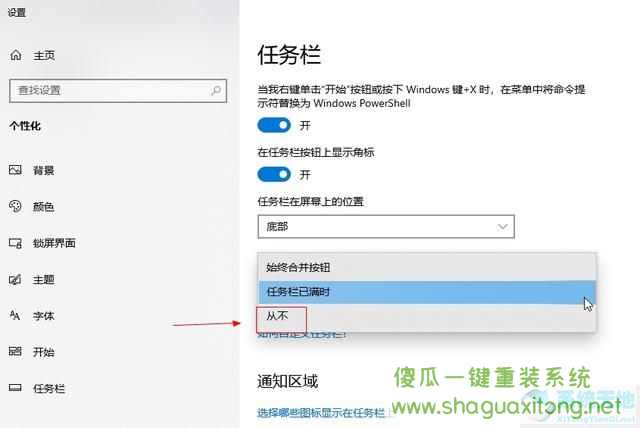Click the 个性化 section heading
This screenshot has height=428, width=640.
point(25,126)
